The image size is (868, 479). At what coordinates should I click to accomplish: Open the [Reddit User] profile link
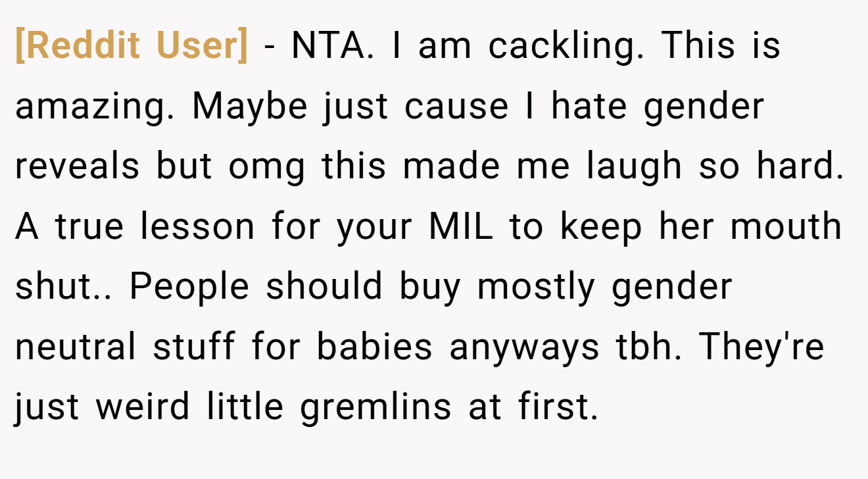point(132,46)
